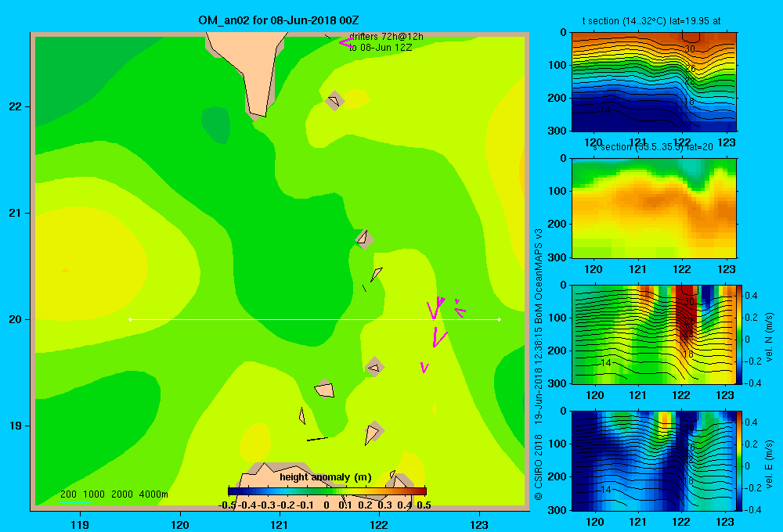Click longitude label 123 below the main map
The width and height of the screenshot is (783, 532).
(479, 525)
